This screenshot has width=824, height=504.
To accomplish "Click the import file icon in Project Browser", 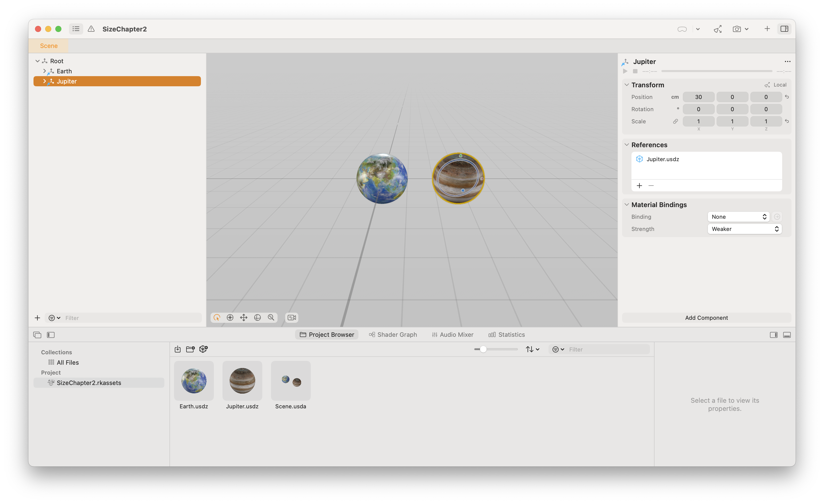I will coord(178,349).
